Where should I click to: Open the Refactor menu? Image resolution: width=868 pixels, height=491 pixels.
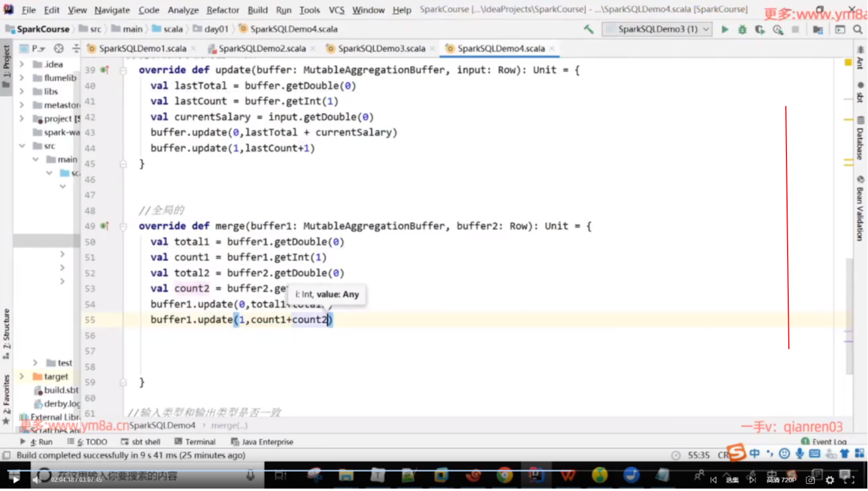pyautogui.click(x=223, y=10)
